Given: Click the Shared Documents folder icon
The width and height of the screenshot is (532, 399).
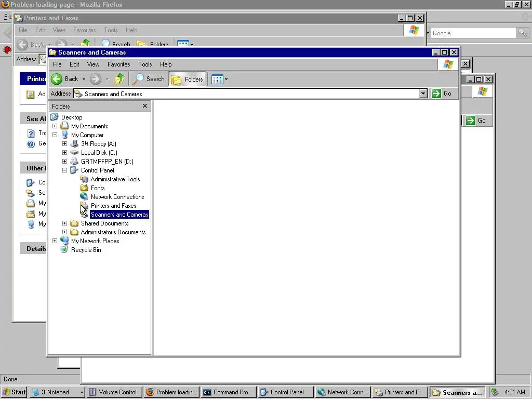Looking at the screenshot, I should (74, 223).
